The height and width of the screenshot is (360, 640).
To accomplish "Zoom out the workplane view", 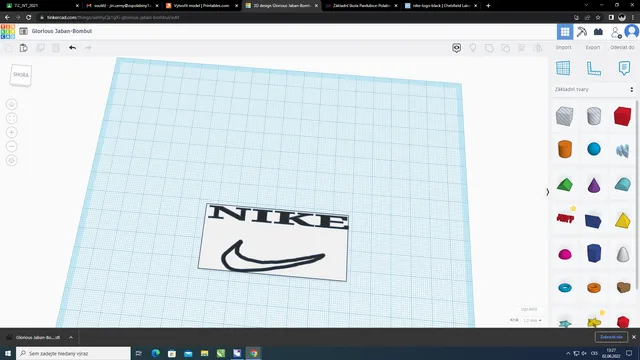I will click(x=12, y=146).
